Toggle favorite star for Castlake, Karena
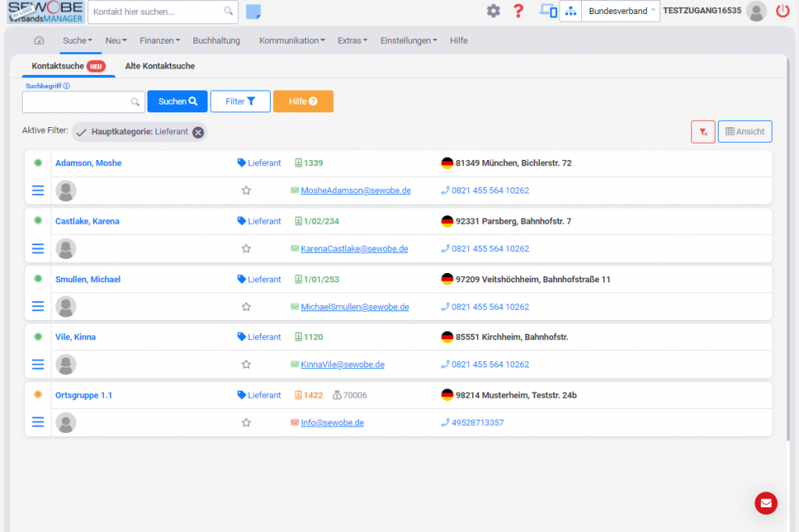Image resolution: width=799 pixels, height=532 pixels. coord(246,249)
